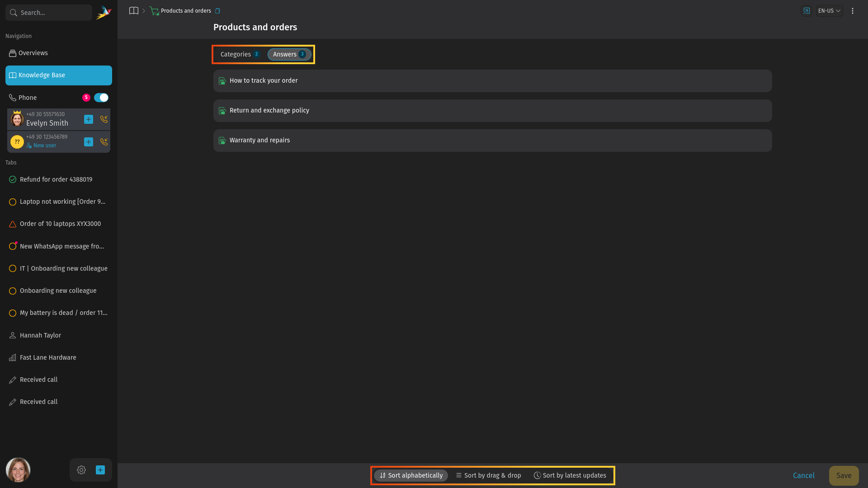Open Hannah Taylor user tab
The image size is (868, 488).
tap(59, 335)
